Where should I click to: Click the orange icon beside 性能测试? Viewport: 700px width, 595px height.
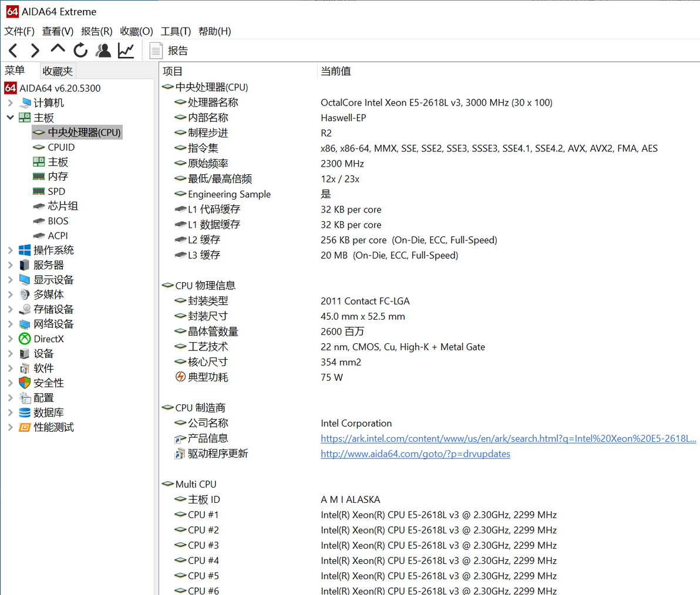pos(25,427)
